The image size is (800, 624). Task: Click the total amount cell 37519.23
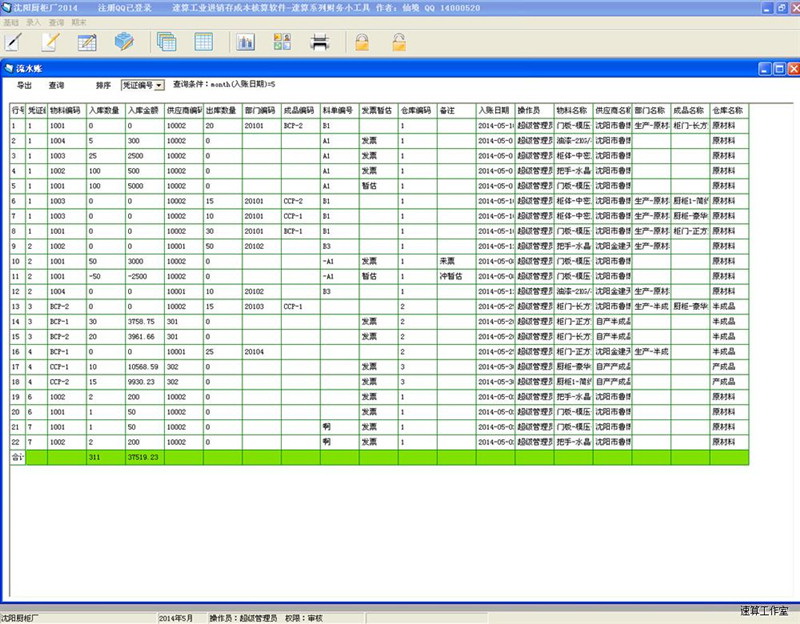pos(145,457)
